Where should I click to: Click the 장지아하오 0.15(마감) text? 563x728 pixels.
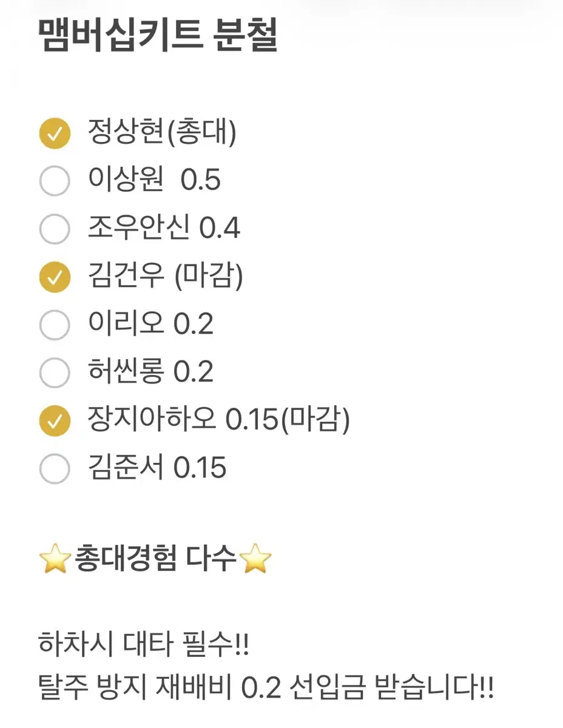(219, 420)
